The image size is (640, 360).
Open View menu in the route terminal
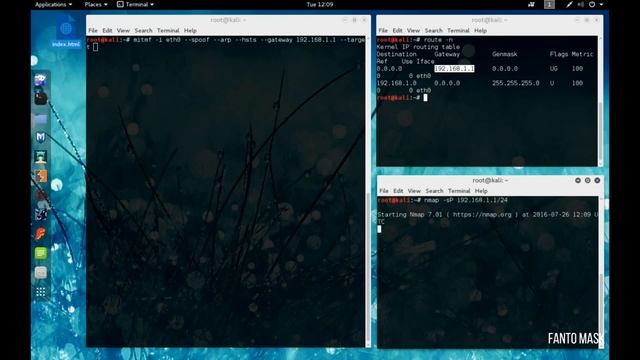click(413, 31)
